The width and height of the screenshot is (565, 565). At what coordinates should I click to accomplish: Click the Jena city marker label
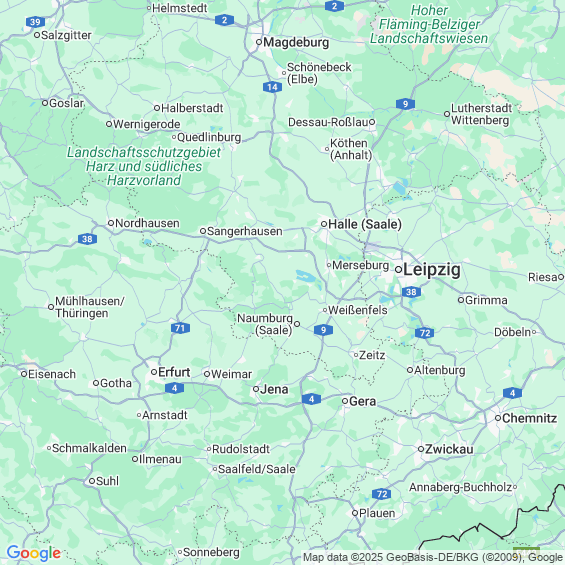pos(274,389)
